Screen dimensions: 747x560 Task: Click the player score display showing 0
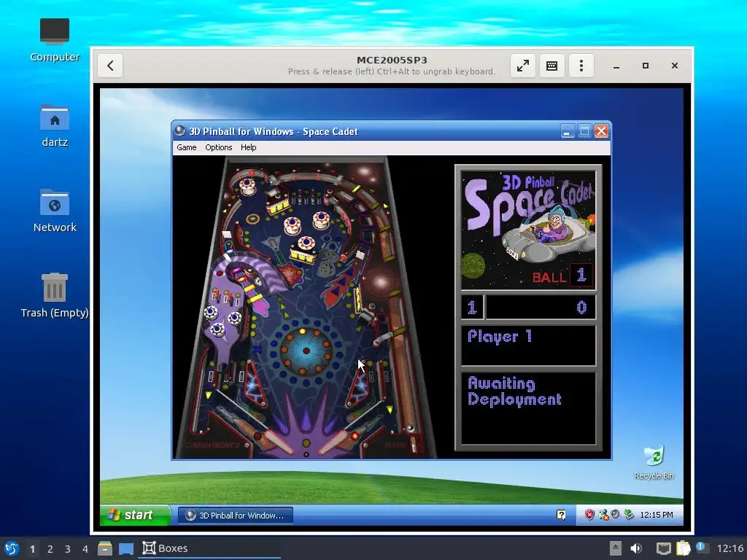click(541, 308)
